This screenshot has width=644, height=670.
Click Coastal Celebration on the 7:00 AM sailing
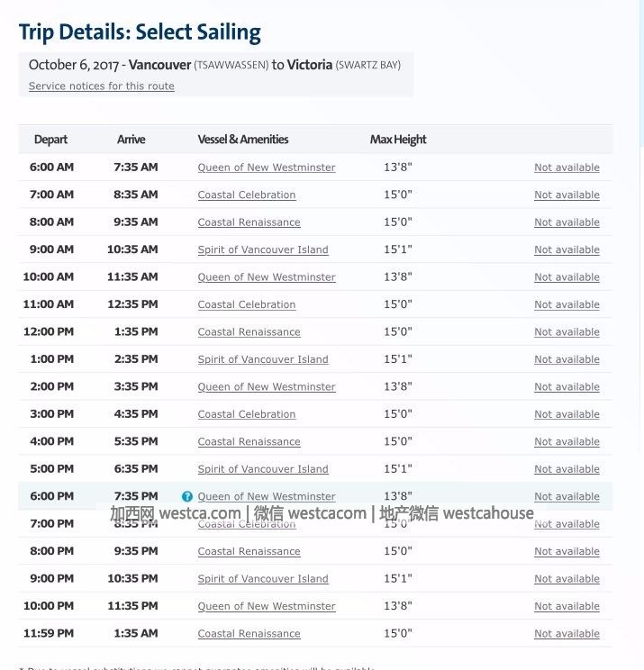click(x=247, y=195)
